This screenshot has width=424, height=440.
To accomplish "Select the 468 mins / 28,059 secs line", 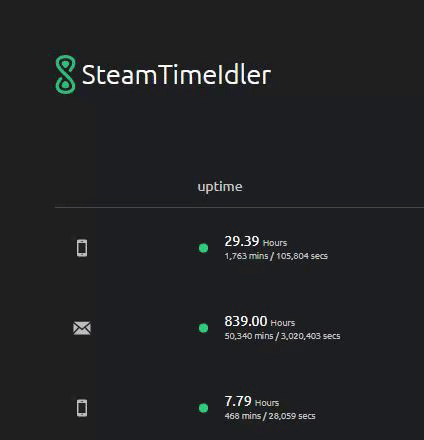I will 270,416.
